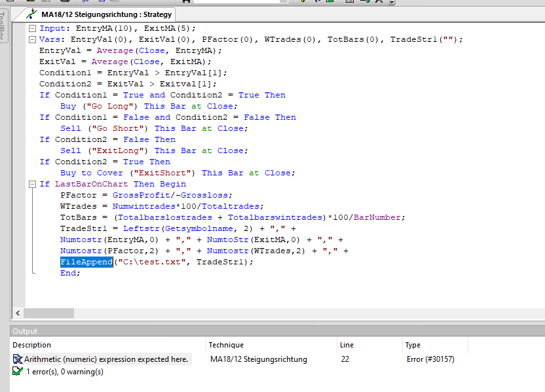The width and height of the screenshot is (545, 392).
Task: Click Totalbarslostrades in the TotBars line
Action: pos(165,217)
